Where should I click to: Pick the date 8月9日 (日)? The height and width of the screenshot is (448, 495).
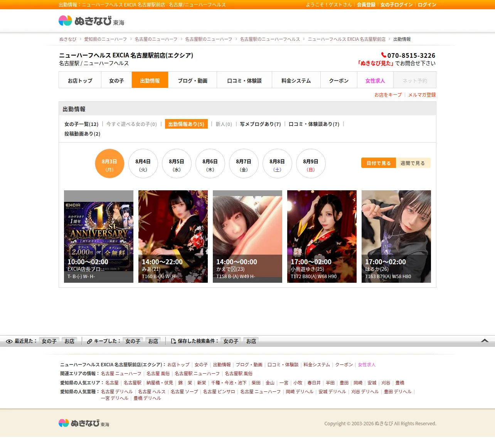311,163
